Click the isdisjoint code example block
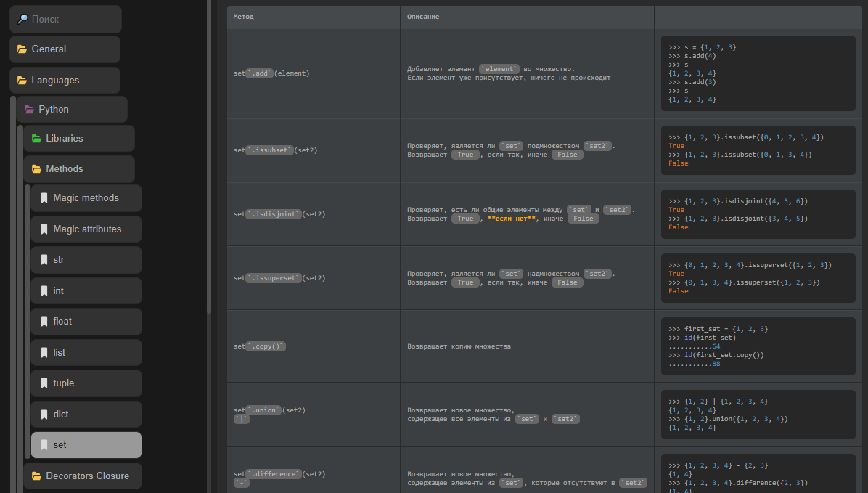The width and height of the screenshot is (868, 493). pyautogui.click(x=758, y=213)
